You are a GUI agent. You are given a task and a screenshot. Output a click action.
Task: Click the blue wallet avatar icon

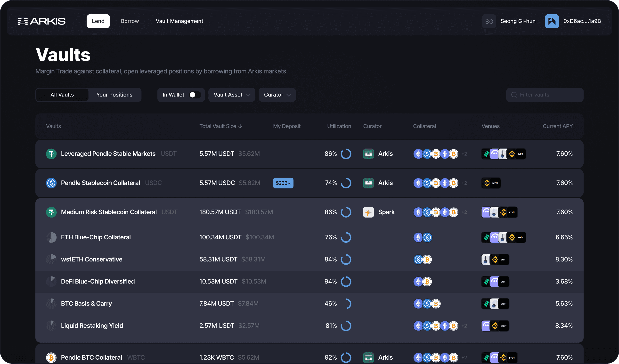pyautogui.click(x=552, y=21)
